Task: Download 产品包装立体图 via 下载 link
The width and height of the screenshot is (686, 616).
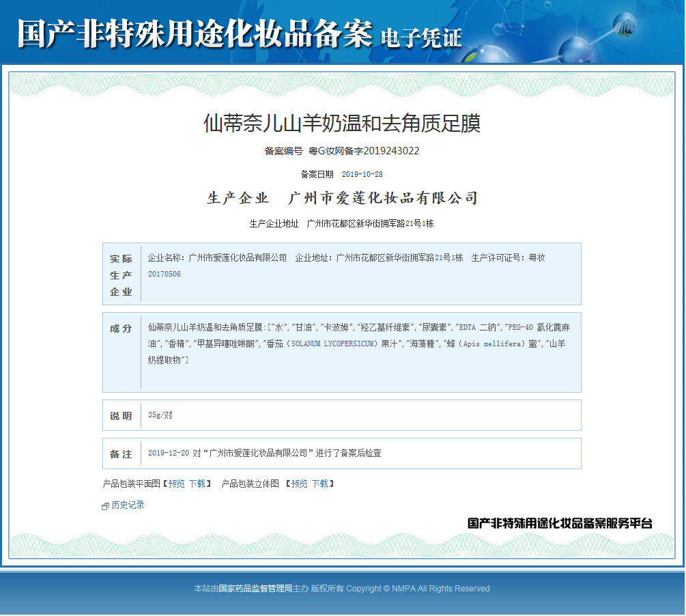Action: pyautogui.click(x=320, y=484)
